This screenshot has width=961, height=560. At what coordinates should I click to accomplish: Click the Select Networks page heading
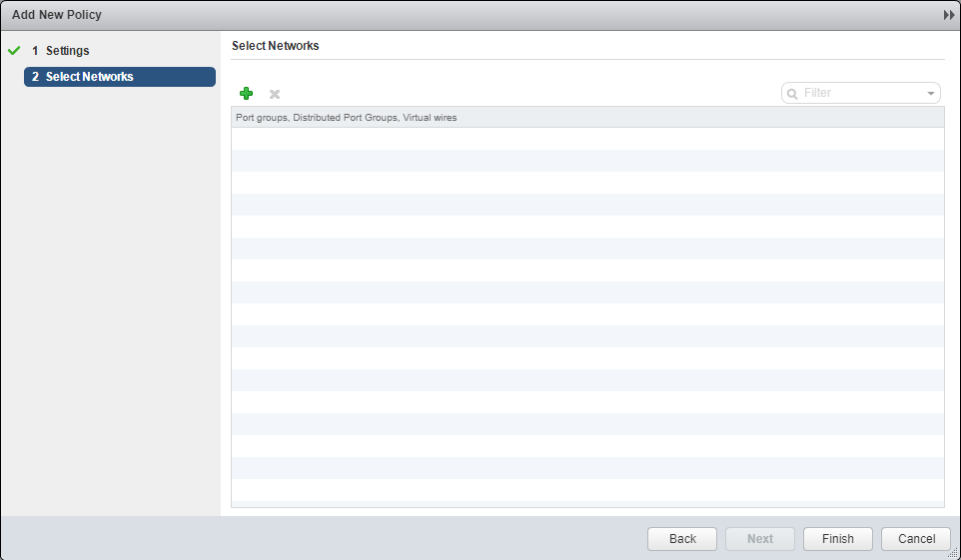275,46
